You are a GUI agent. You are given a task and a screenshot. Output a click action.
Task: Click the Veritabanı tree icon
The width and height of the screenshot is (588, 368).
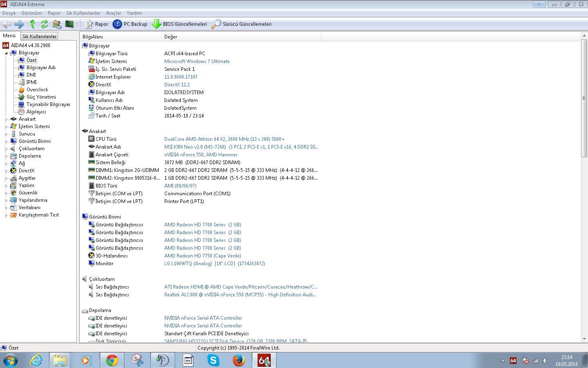coord(13,208)
